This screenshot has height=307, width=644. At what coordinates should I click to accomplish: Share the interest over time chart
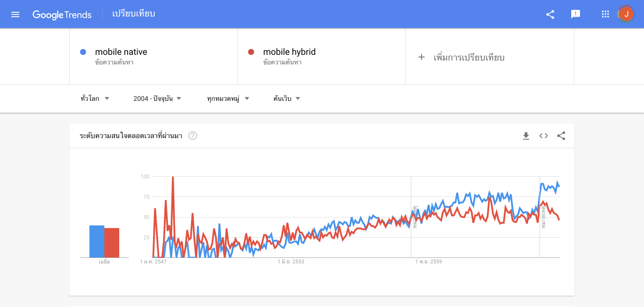pos(561,136)
